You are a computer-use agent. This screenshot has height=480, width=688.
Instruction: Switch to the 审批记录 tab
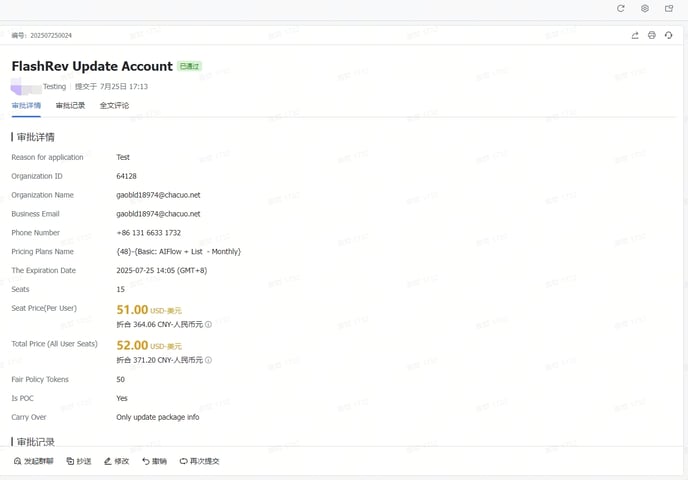[x=70, y=105]
